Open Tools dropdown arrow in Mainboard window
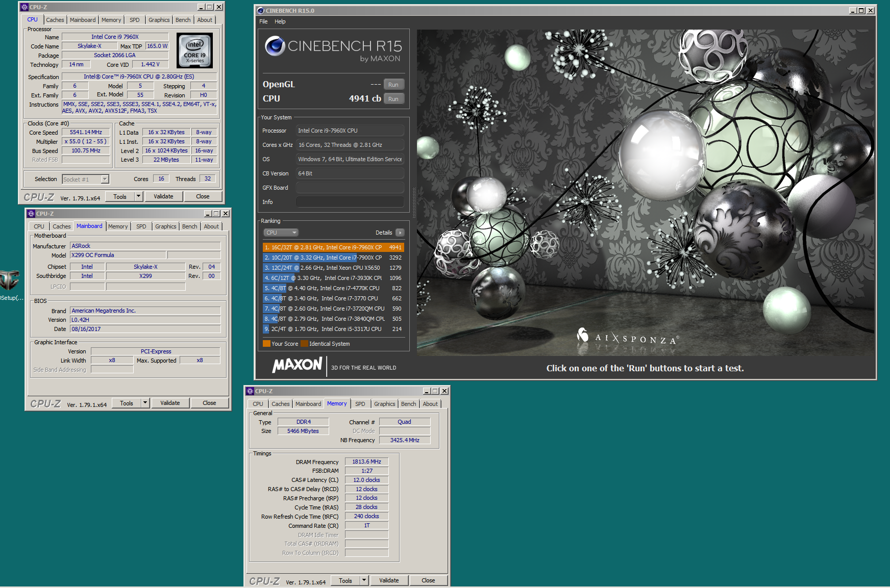Viewport: 890px width, 588px height. pyautogui.click(x=145, y=403)
